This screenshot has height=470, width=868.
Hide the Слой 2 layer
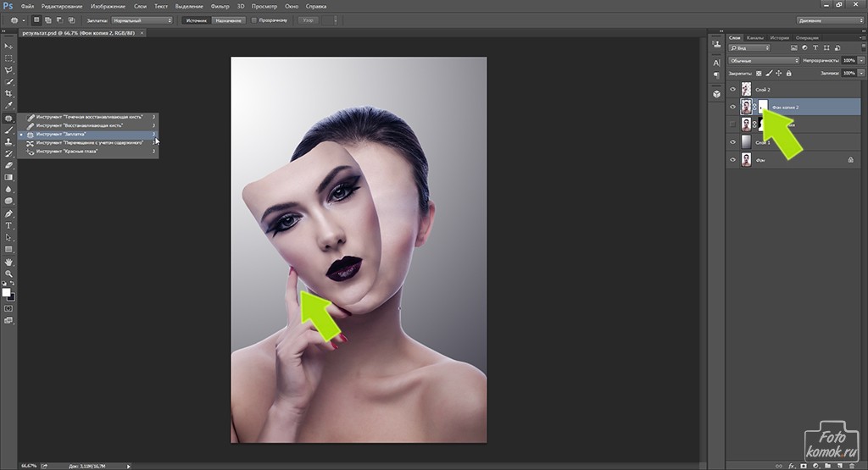[733, 89]
